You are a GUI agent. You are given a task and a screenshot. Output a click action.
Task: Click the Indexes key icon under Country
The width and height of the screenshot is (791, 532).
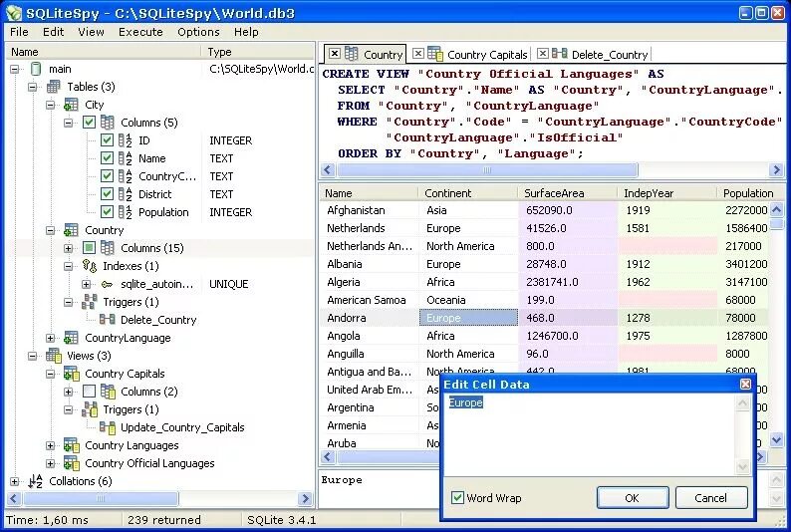coord(90,266)
